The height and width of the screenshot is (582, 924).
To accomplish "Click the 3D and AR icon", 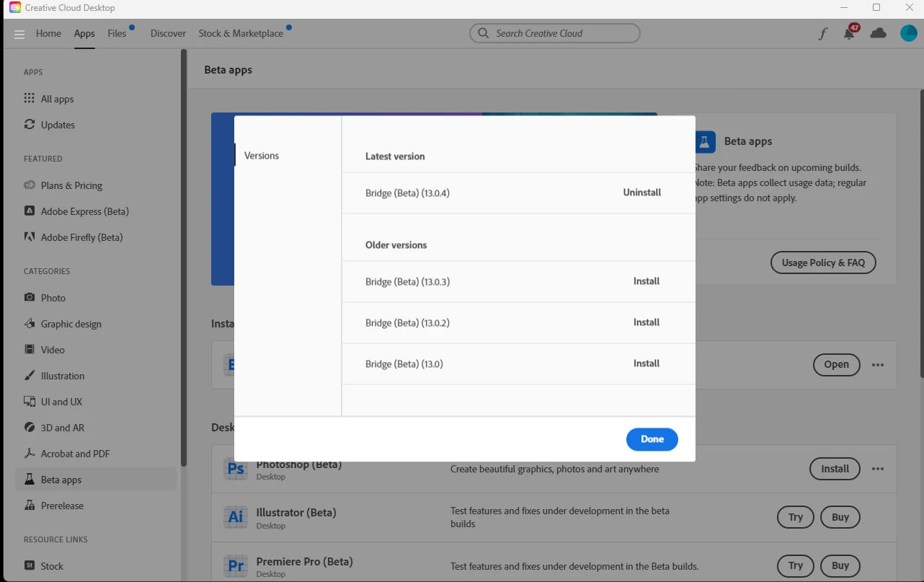I will tap(30, 428).
